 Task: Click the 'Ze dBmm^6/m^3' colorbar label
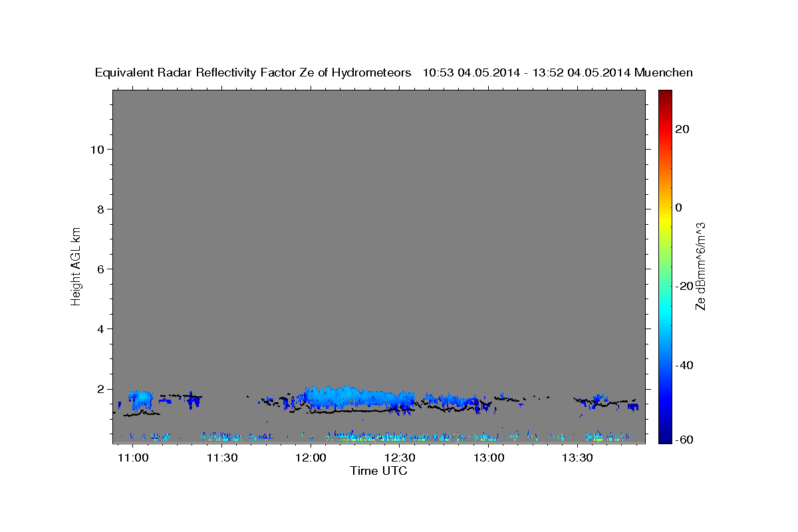click(x=700, y=266)
